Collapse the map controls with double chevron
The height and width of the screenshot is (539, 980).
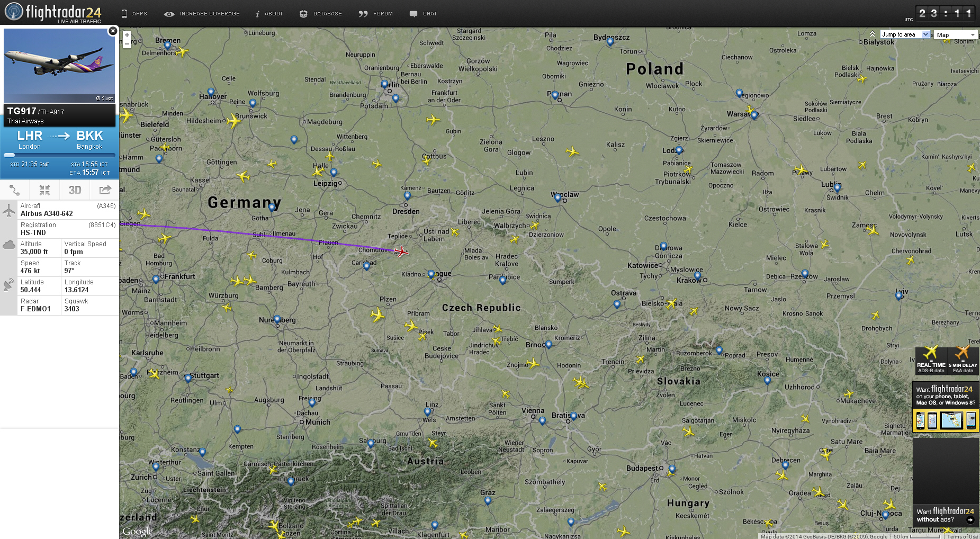872,34
